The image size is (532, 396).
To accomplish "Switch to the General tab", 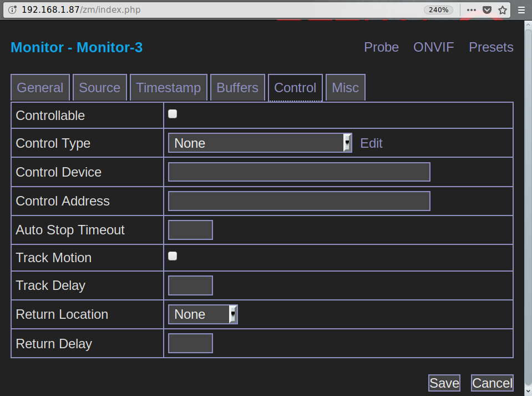I will [x=40, y=88].
